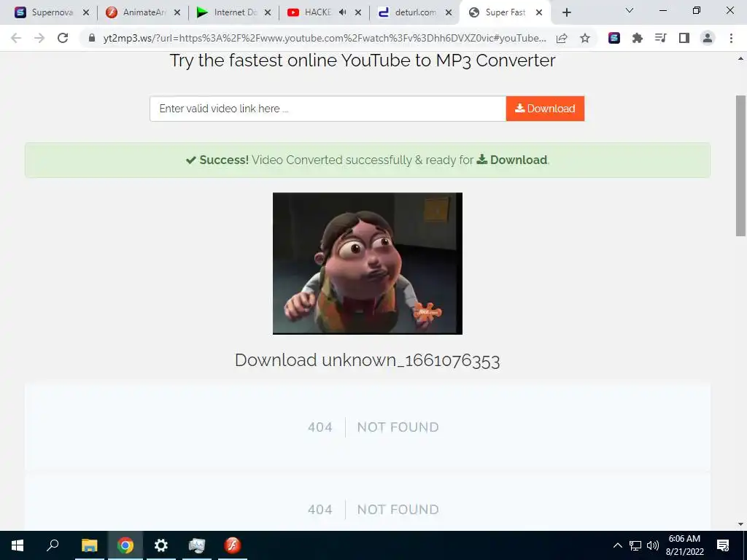Image resolution: width=747 pixels, height=560 pixels.
Task: Select the Super Fast tab
Action: point(498,12)
